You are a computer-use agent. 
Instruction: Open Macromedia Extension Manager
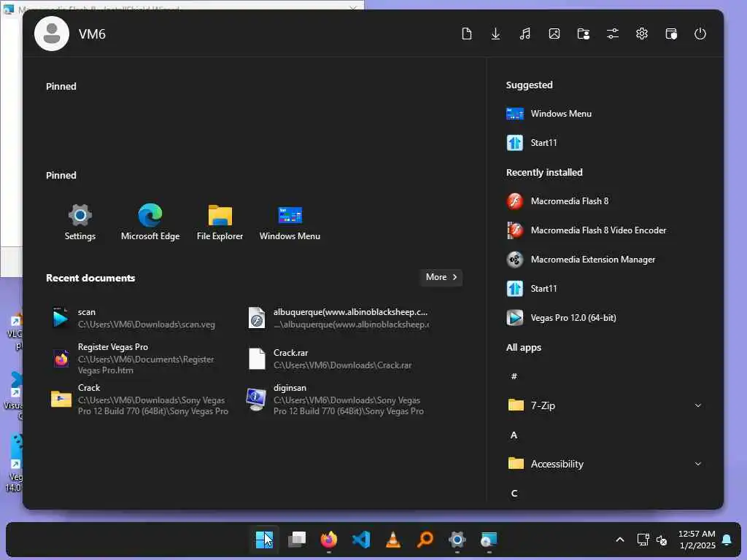click(x=581, y=260)
